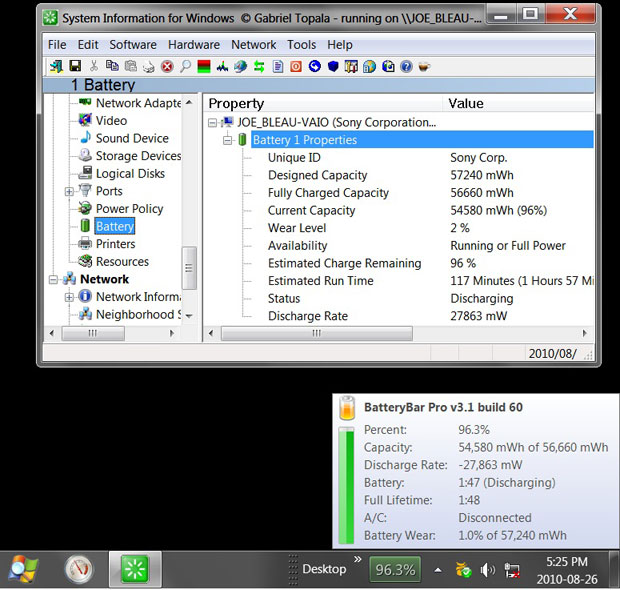Click the Paste clipboard icon
Viewport: 620px width, 590px height.
coord(130,66)
